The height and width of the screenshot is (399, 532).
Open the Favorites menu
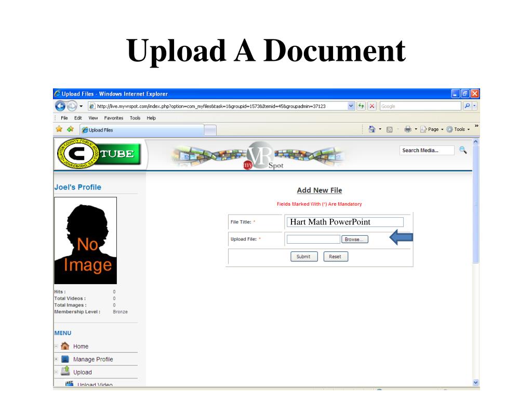coord(114,118)
